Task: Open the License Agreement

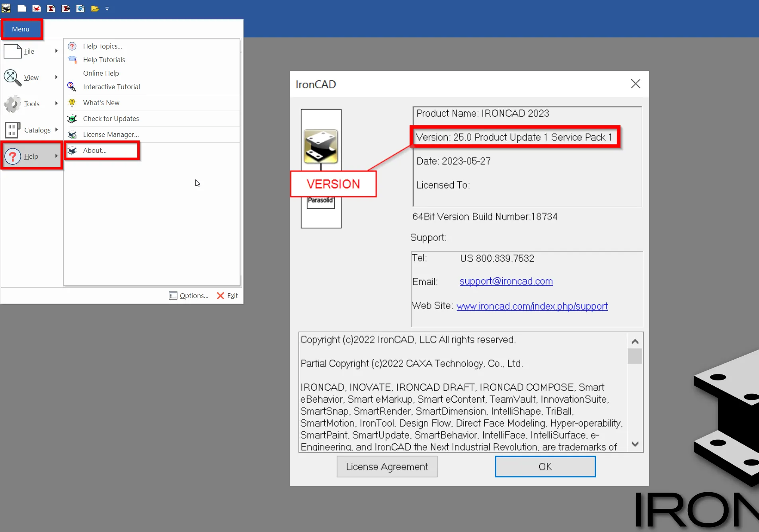Action: [x=386, y=466]
